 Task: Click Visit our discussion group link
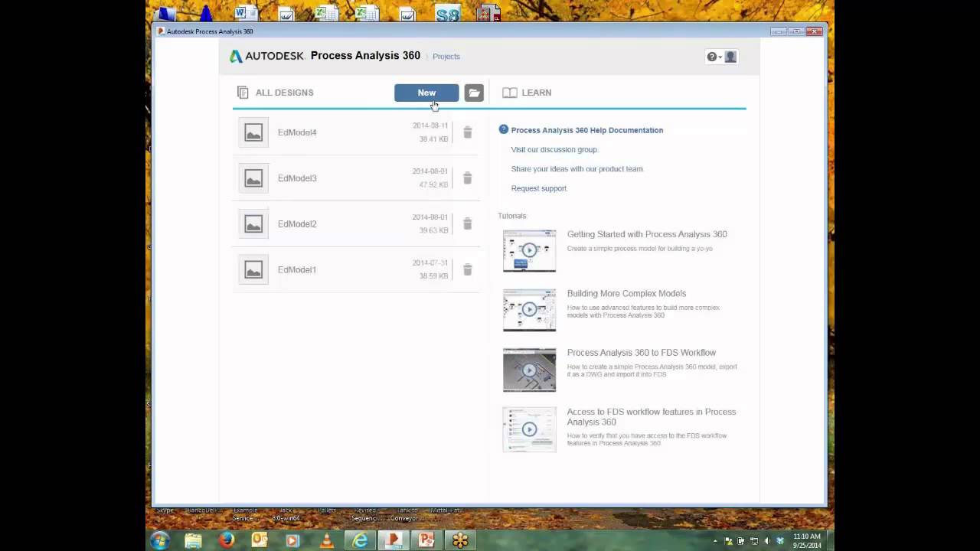(554, 150)
